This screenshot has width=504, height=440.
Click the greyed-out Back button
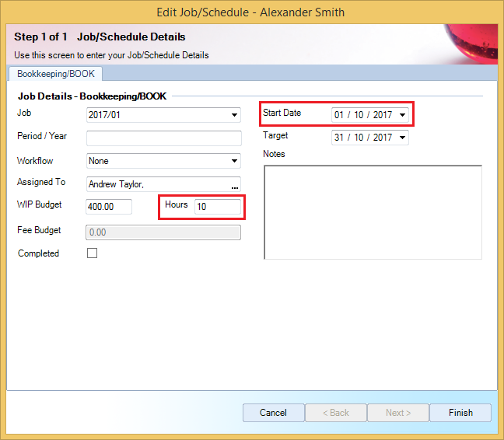pos(335,413)
